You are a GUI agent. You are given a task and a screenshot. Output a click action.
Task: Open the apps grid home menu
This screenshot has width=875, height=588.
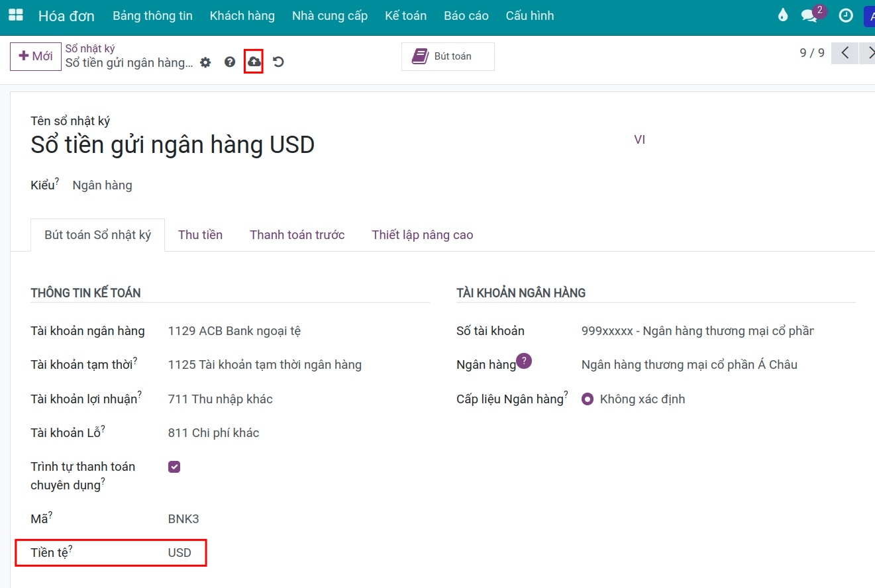click(15, 15)
